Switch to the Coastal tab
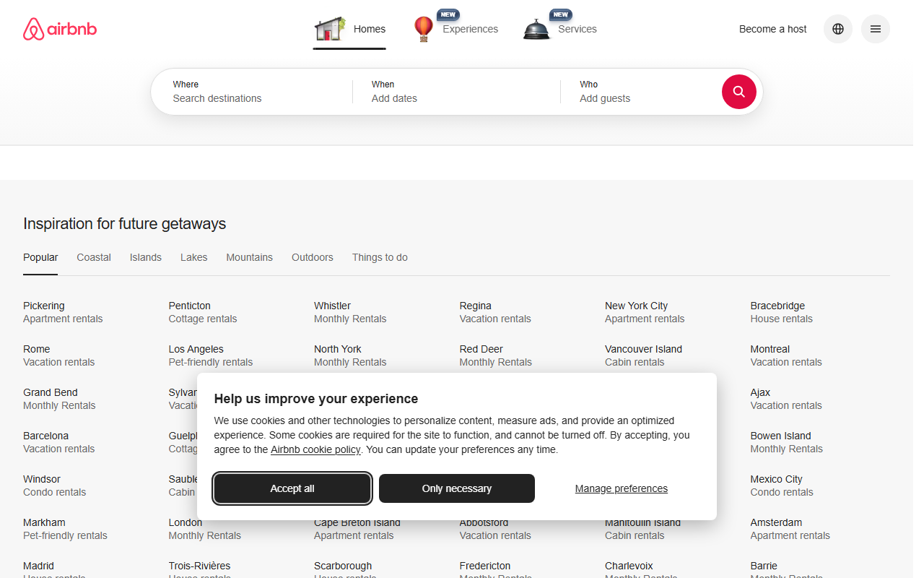The height and width of the screenshot is (578, 924). [x=94, y=257]
